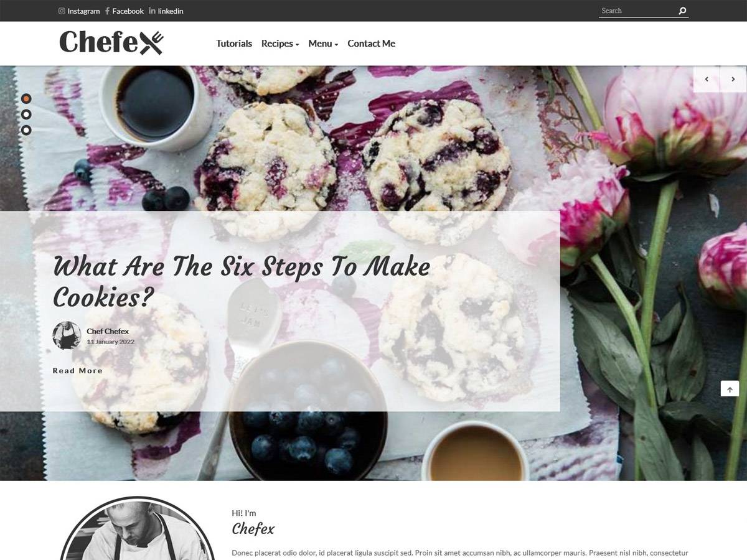The height and width of the screenshot is (560, 747).
Task: Select the first slider dot indicator
Action: (x=26, y=98)
